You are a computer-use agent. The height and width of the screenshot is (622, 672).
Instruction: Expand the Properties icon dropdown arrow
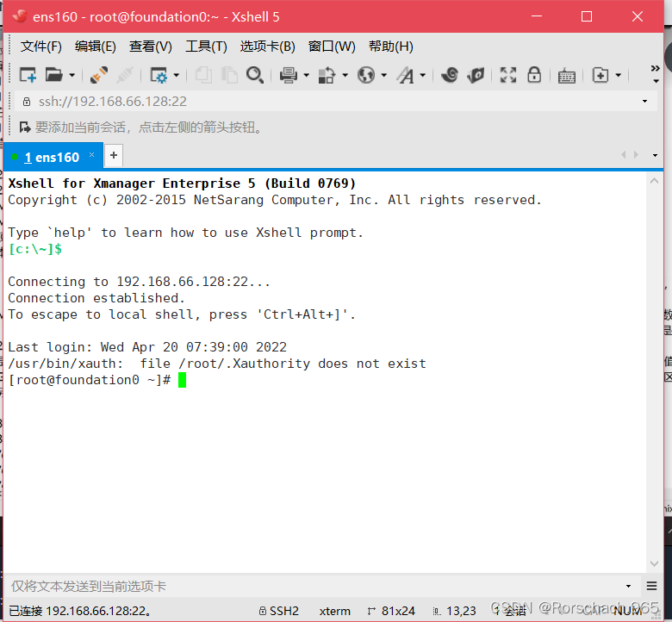(176, 76)
